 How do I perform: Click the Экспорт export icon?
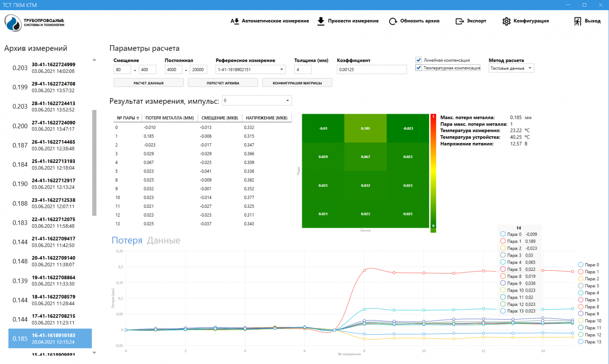[x=459, y=21]
